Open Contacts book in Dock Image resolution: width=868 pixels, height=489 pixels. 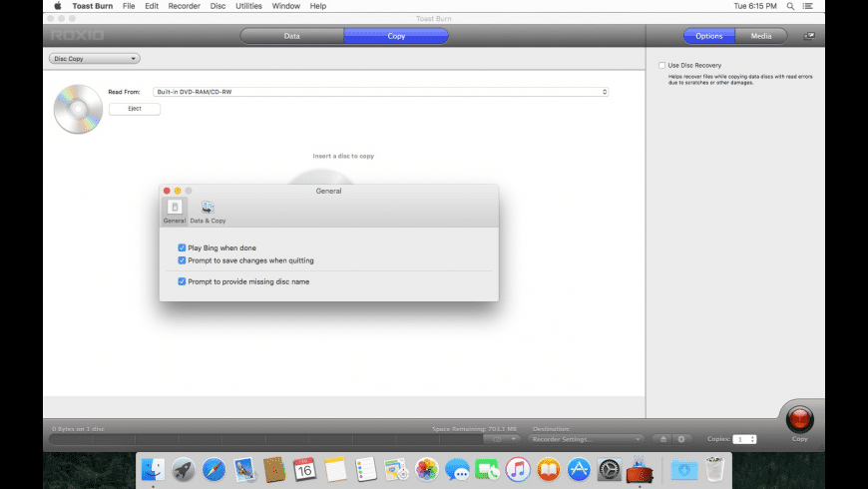click(274, 470)
